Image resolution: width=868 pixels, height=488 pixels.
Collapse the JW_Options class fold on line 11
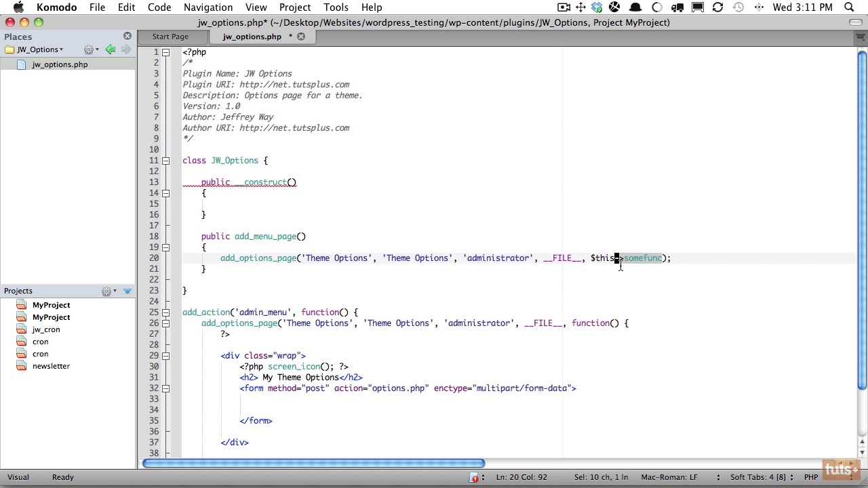pyautogui.click(x=165, y=161)
